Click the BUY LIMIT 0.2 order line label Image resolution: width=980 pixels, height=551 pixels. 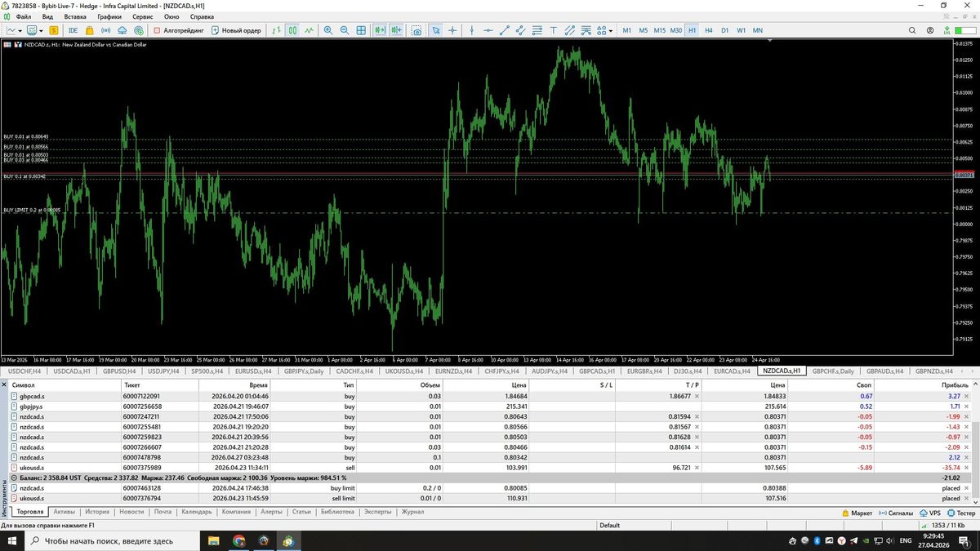coord(31,210)
